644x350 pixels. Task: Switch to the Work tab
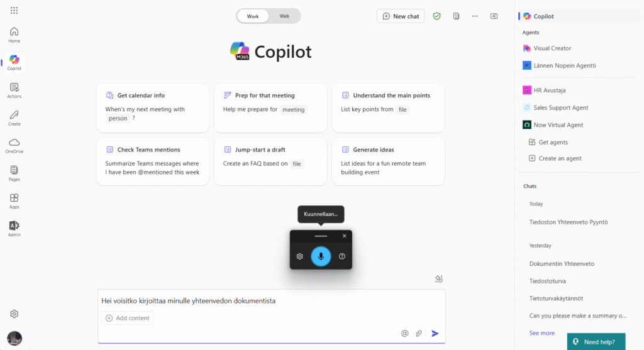(253, 16)
